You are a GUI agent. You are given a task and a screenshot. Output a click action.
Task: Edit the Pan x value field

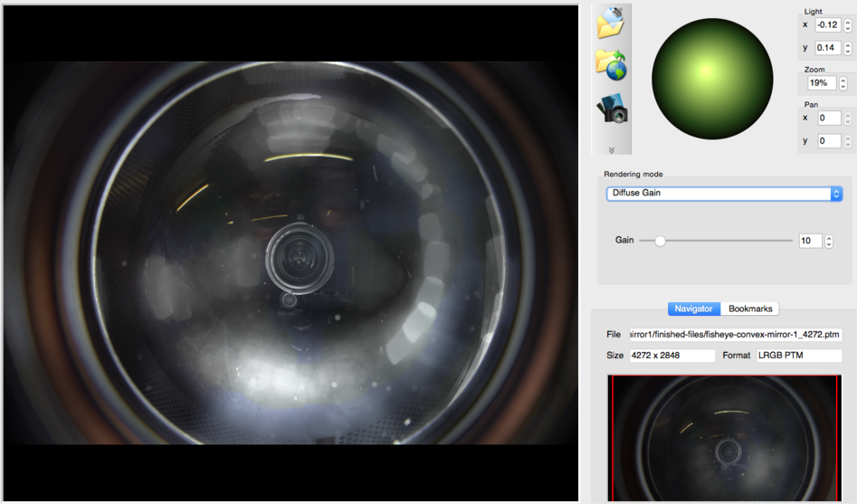pyautogui.click(x=829, y=118)
